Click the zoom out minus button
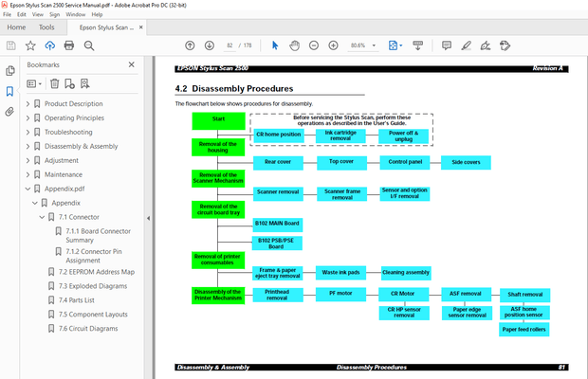Screen dimensions: 588x379 pos(314,45)
